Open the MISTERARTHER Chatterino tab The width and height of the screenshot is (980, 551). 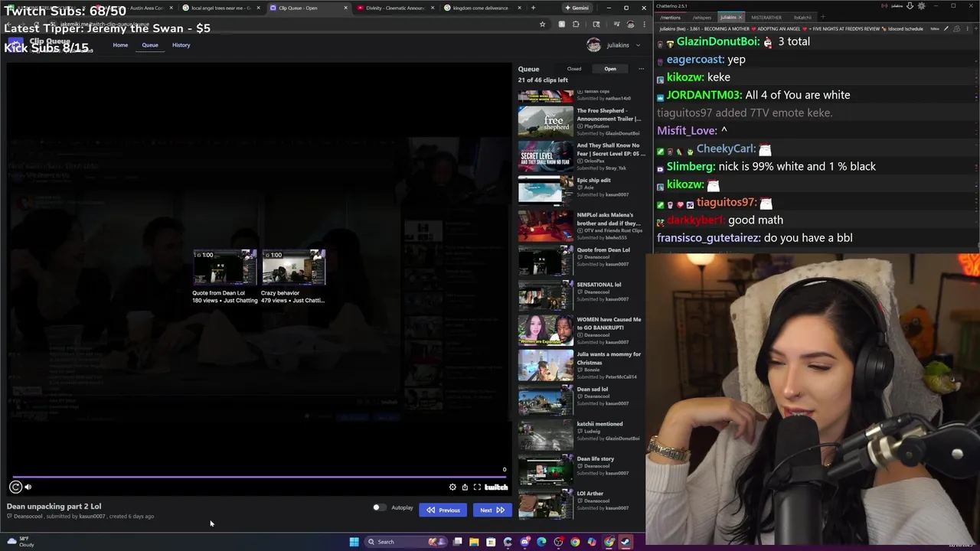766,17
